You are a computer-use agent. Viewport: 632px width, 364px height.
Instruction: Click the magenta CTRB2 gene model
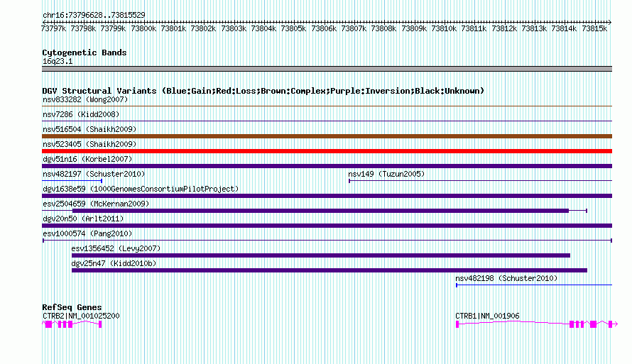[x=72, y=324]
